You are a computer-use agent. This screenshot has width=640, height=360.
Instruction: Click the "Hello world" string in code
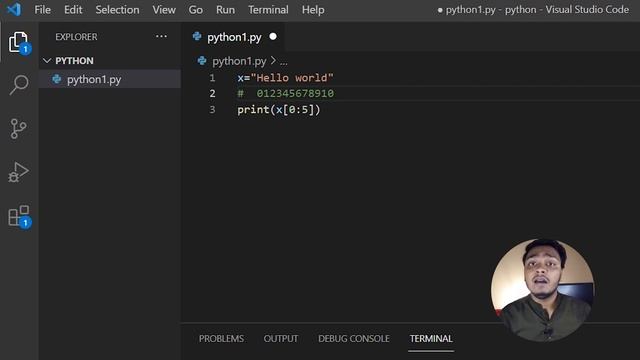tap(292, 78)
